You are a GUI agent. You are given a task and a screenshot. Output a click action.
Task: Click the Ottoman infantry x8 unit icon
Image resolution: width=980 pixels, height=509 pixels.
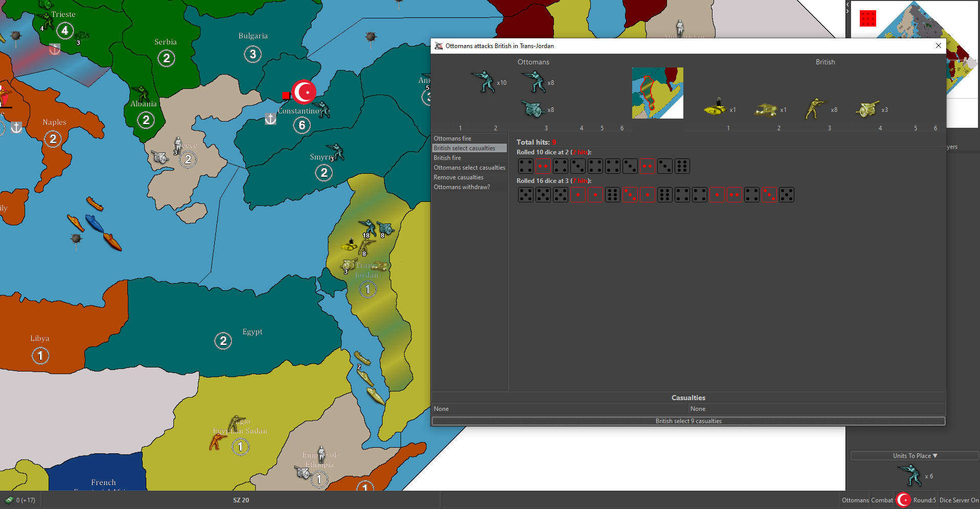tap(533, 82)
